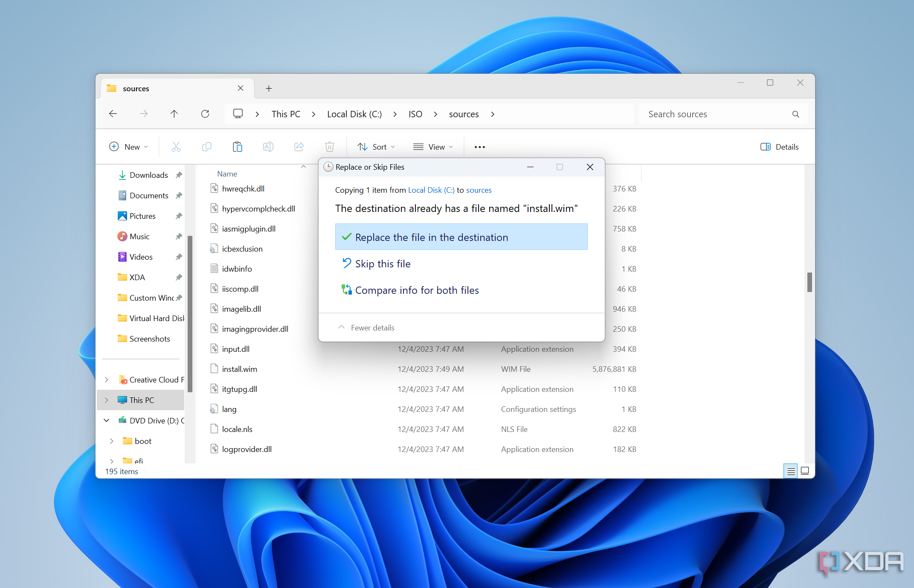Viewport: 914px width, 588px height.
Task: Select Skip this file option
Action: click(383, 263)
